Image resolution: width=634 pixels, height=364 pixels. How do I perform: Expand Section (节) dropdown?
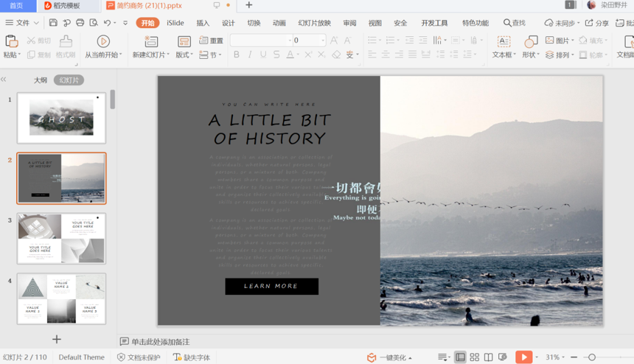click(220, 55)
